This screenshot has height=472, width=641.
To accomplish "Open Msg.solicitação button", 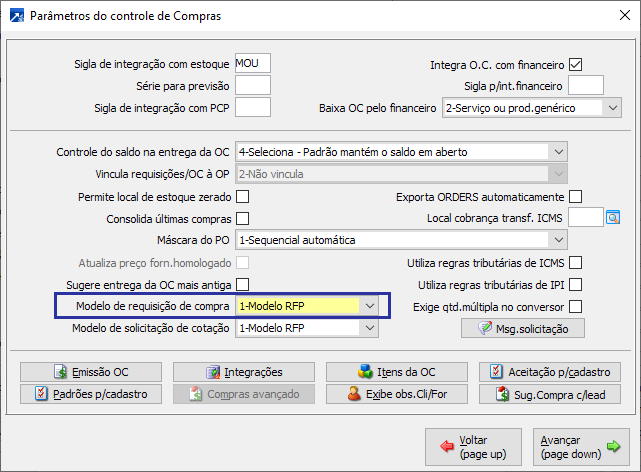I will 523,328.
